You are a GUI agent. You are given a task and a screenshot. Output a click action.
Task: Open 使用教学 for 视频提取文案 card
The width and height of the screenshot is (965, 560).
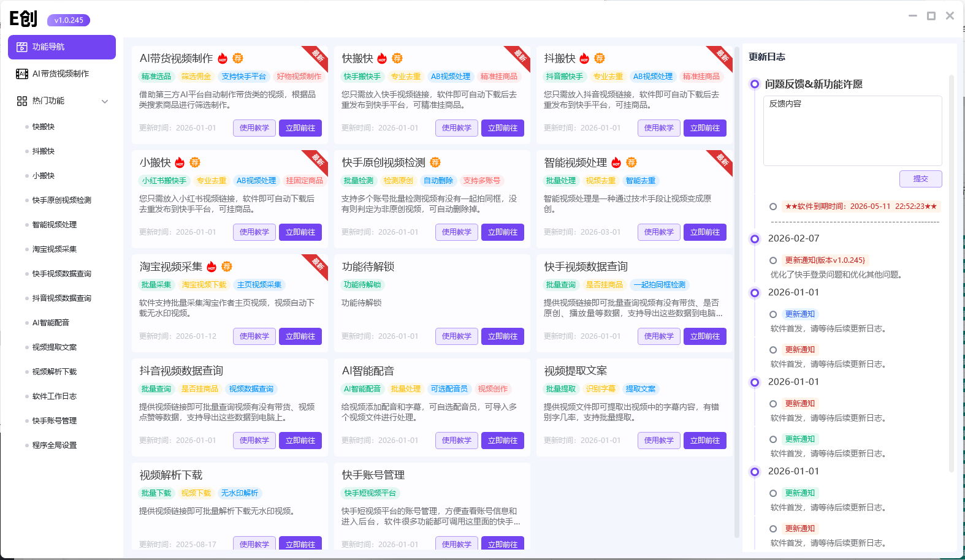(659, 441)
